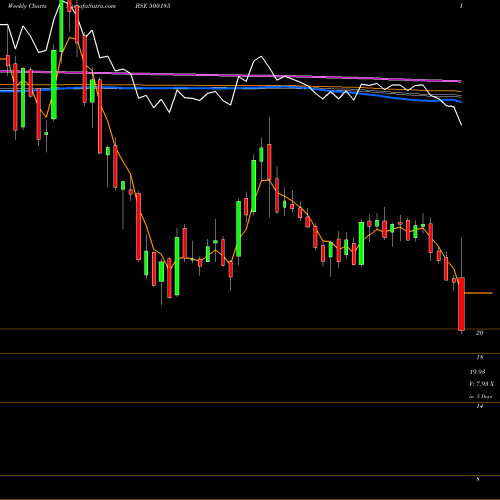This screenshot has width=500, height=500.
Task: Click the 'in 5 Days' text
Action: [480, 397]
